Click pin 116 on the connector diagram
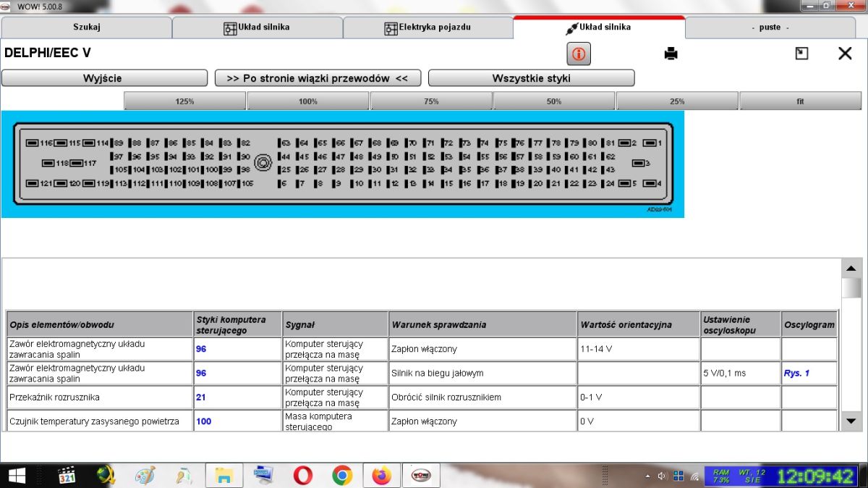The height and width of the screenshot is (488, 868). [x=41, y=143]
